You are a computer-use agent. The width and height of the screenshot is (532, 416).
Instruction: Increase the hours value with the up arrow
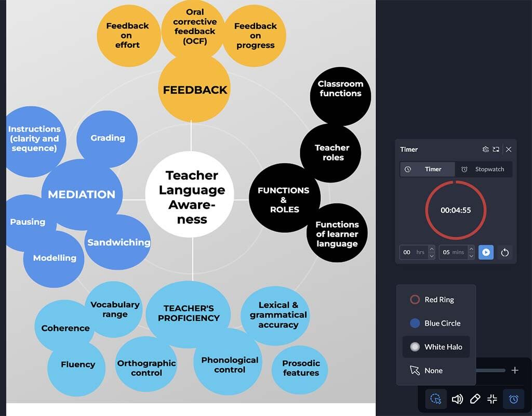coord(431,249)
